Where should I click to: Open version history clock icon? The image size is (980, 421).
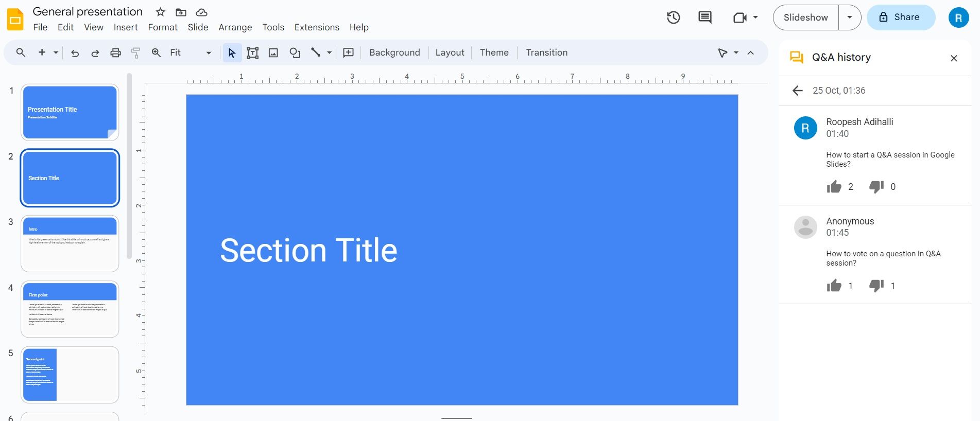pyautogui.click(x=673, y=17)
